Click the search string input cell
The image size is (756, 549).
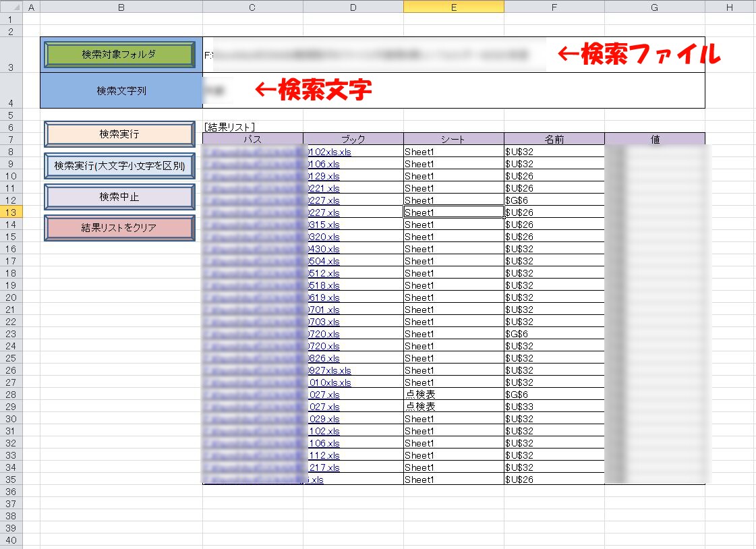coord(454,90)
